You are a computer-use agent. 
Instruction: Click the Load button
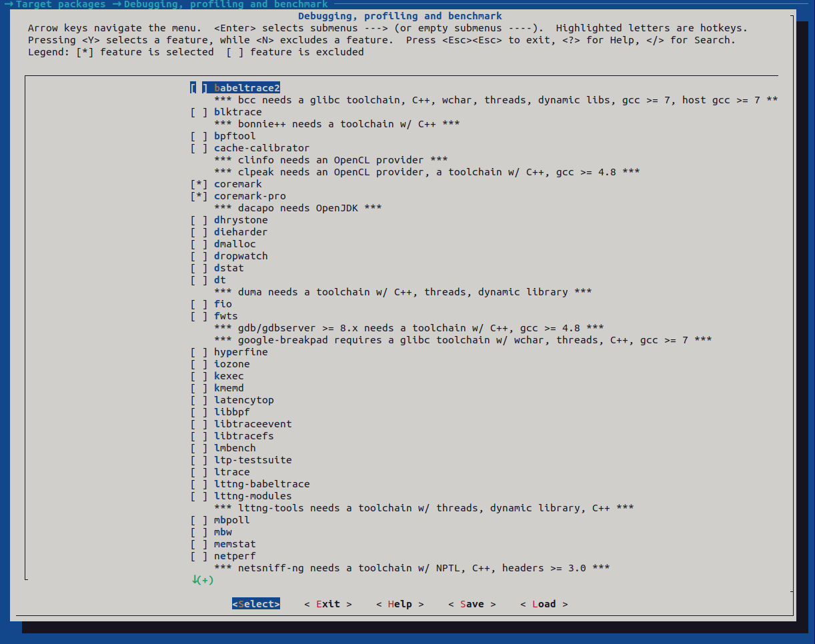coord(544,604)
